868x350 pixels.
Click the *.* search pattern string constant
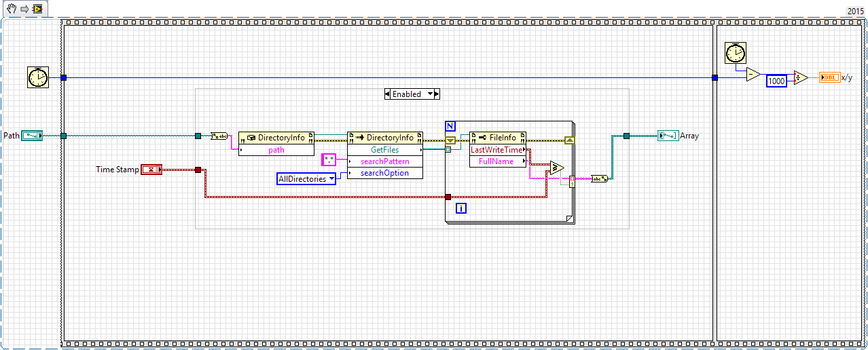329,161
